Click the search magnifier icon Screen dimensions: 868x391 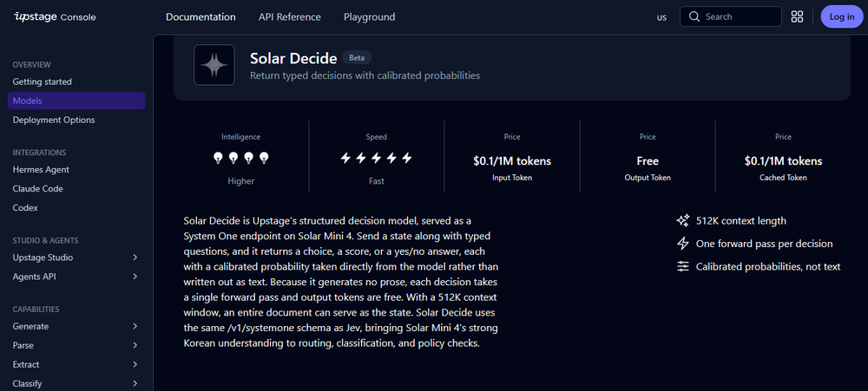coord(694,16)
